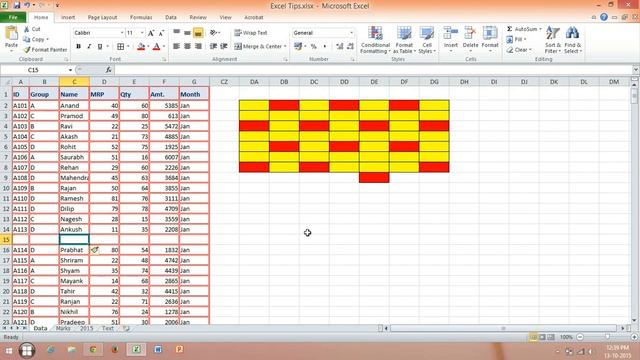640x360 pixels.
Task: Click Merge & Center button
Action: tap(258, 47)
